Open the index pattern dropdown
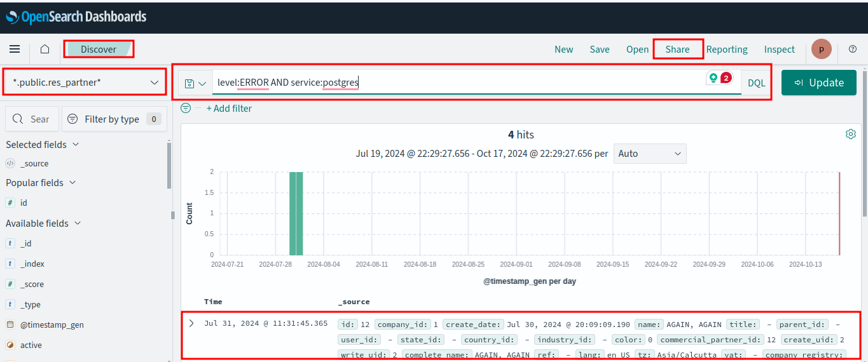868x362 pixels. [x=85, y=83]
